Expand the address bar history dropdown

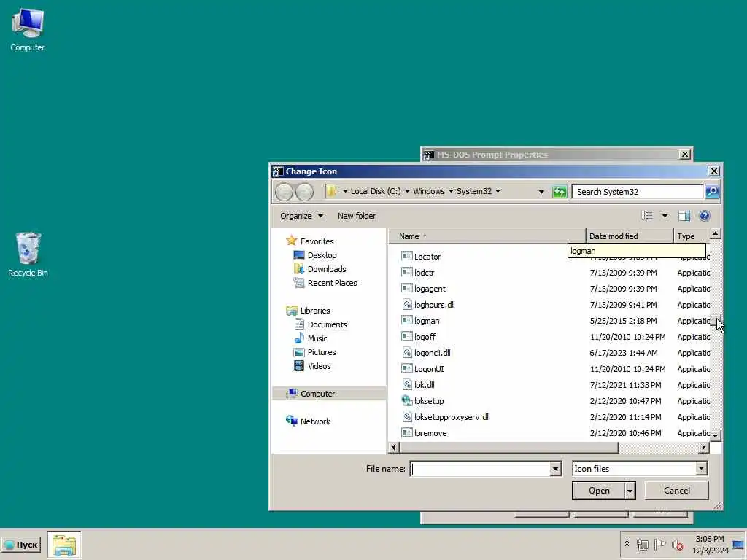(541, 192)
